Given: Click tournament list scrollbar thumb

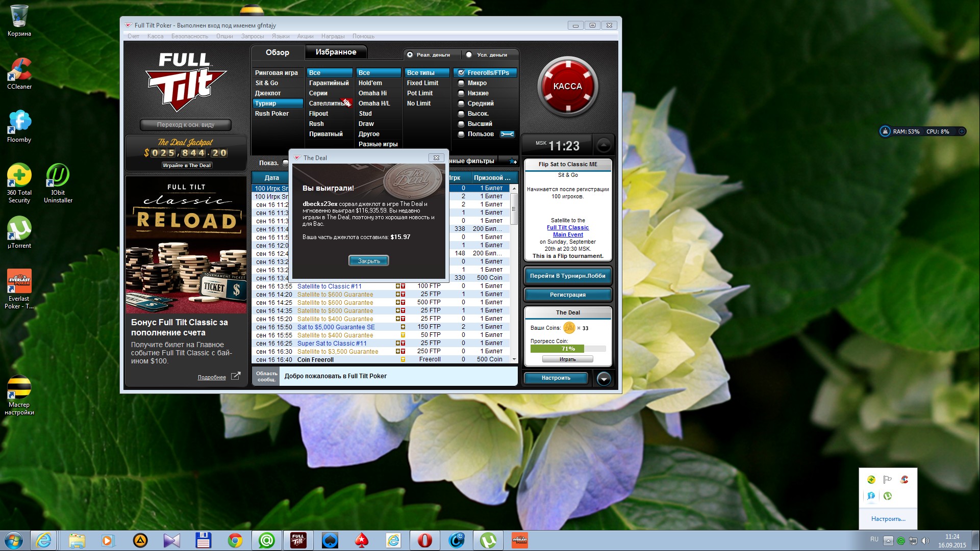Looking at the screenshot, I should pyautogui.click(x=514, y=208).
